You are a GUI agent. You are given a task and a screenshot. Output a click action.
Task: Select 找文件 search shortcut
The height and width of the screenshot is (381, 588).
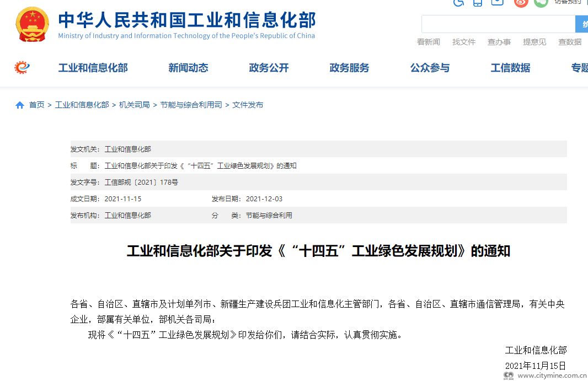point(463,42)
